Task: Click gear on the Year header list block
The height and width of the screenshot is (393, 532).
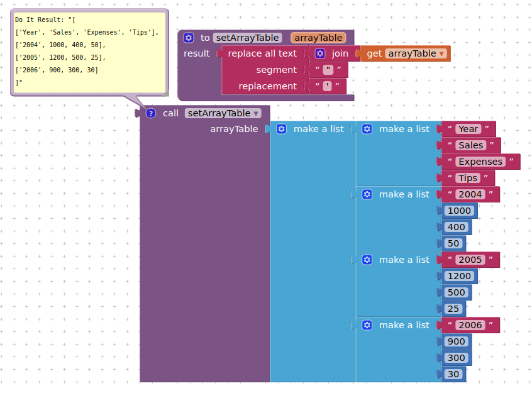Action: coord(367,129)
